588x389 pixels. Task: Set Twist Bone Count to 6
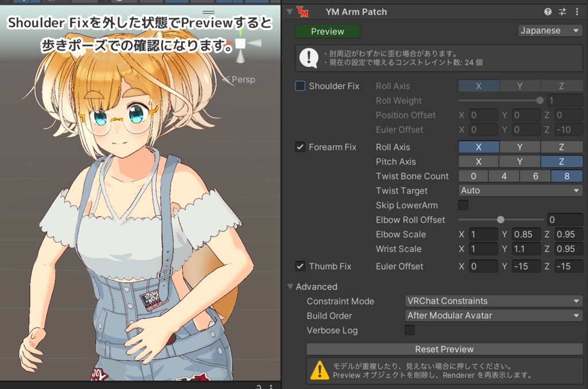pos(536,176)
